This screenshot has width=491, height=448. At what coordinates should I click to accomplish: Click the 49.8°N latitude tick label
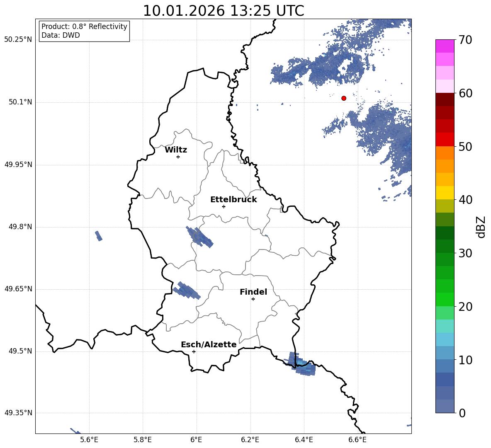(x=20, y=227)
